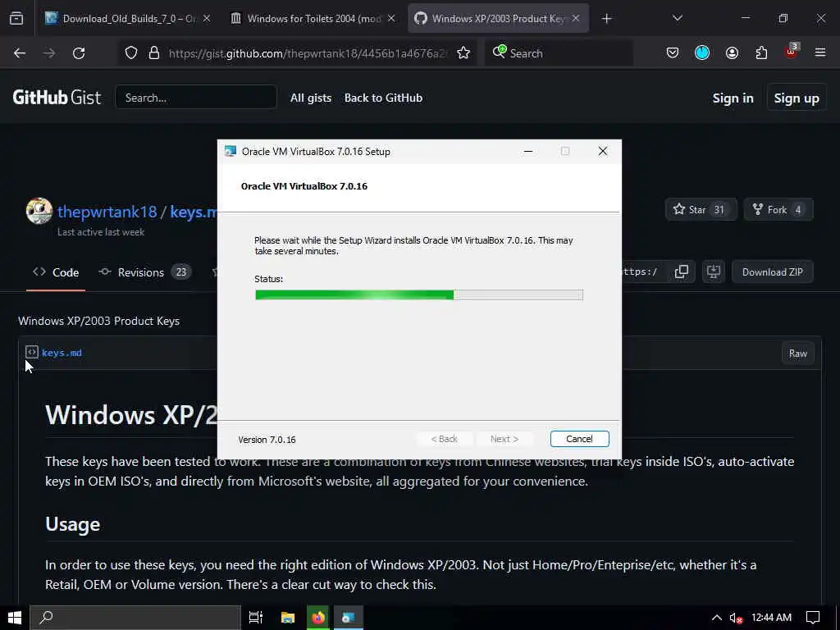View the Raw file
Screen dimensions: 840x630
tap(797, 354)
